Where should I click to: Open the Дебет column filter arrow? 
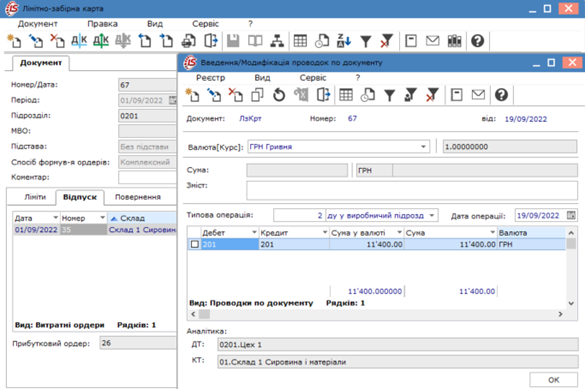pos(254,232)
